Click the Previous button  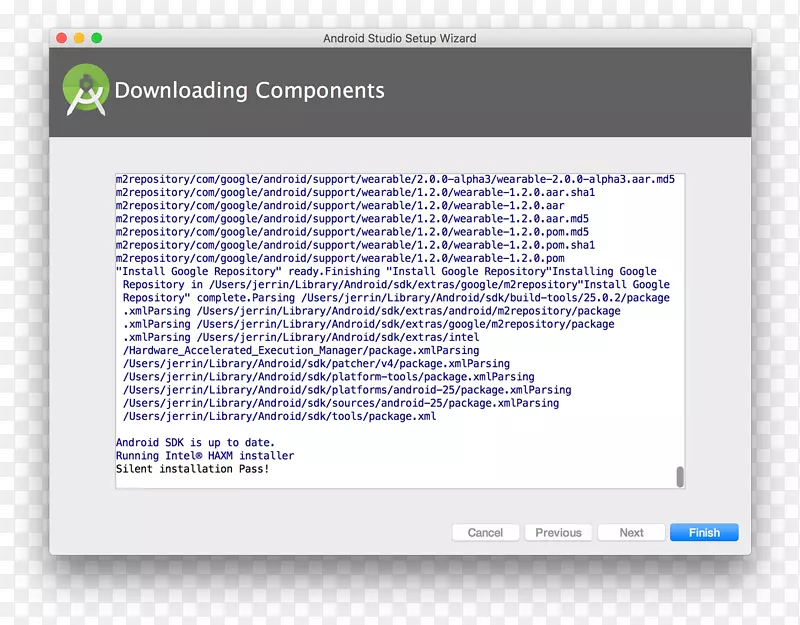(558, 532)
